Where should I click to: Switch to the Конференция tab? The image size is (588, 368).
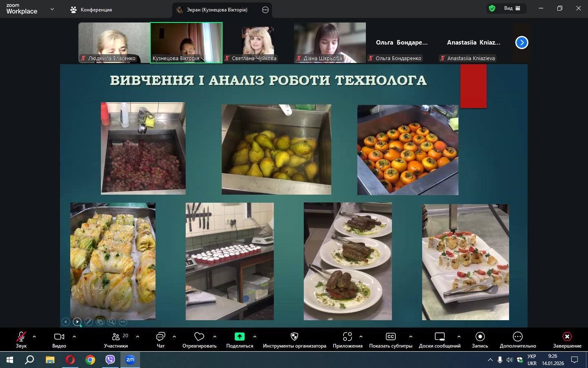[x=91, y=9]
